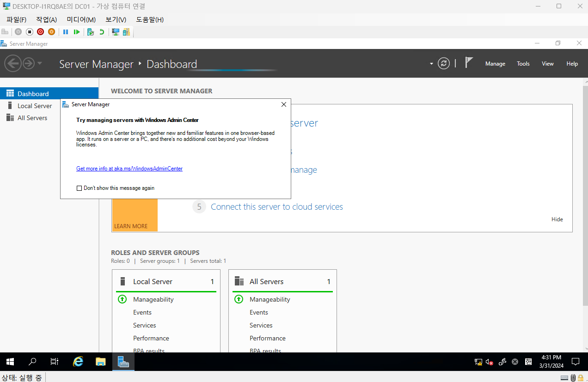Viewport: 588px width, 382px height.
Task: Click the enhanced session monitor icon
Action: (116, 32)
